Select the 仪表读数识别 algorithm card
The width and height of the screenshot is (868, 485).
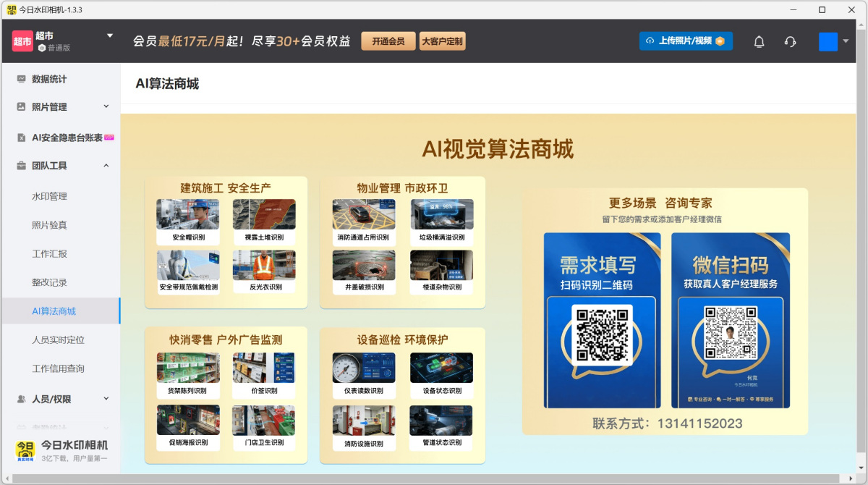(x=364, y=368)
